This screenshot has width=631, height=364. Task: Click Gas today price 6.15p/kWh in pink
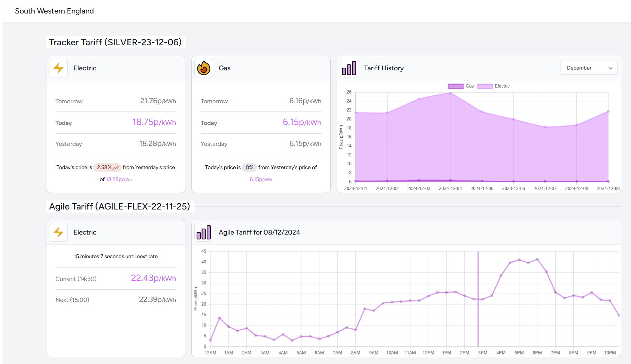tap(302, 122)
